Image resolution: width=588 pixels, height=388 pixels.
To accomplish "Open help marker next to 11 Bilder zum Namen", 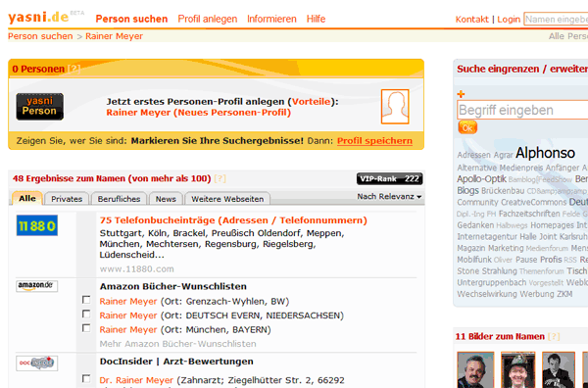I will (x=554, y=336).
